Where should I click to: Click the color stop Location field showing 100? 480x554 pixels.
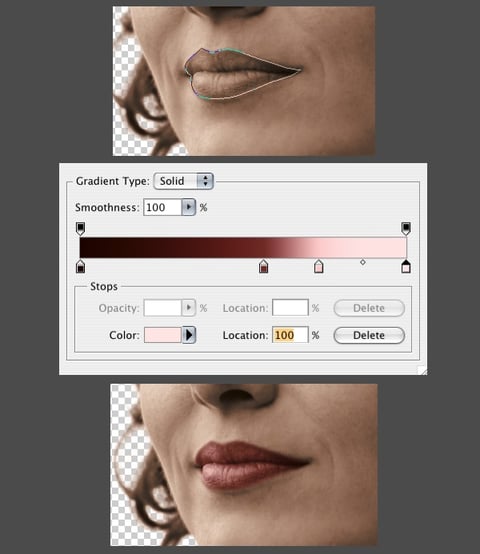click(x=290, y=335)
